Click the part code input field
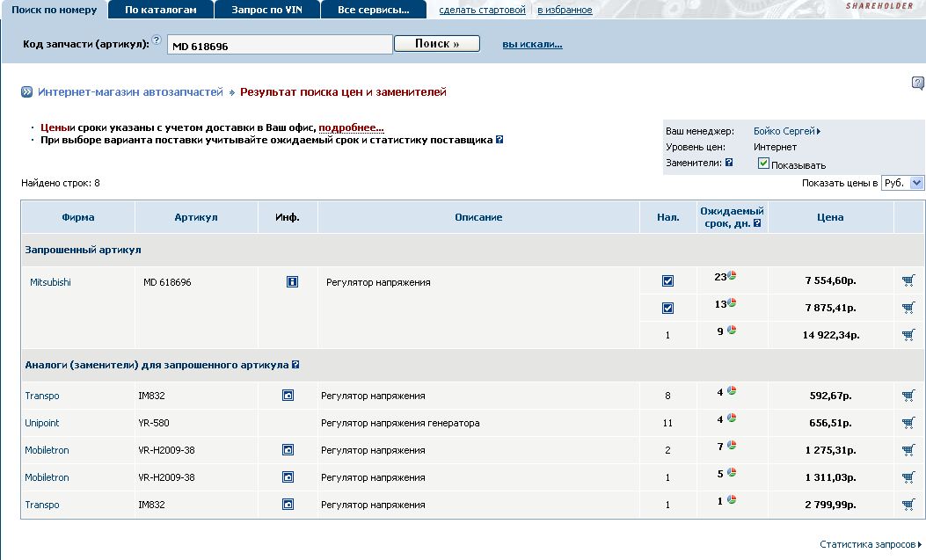The image size is (926, 560). pos(279,46)
